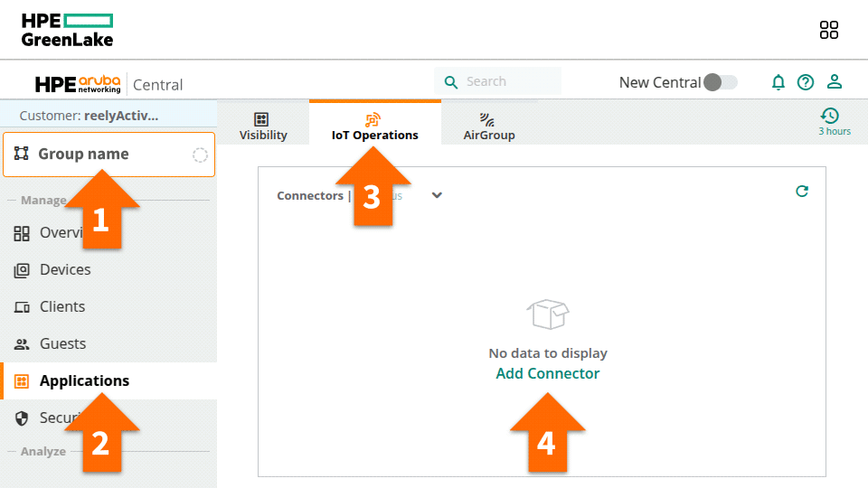Click the empty box placeholder icon
Screen dimensions: 868x488
[548, 314]
